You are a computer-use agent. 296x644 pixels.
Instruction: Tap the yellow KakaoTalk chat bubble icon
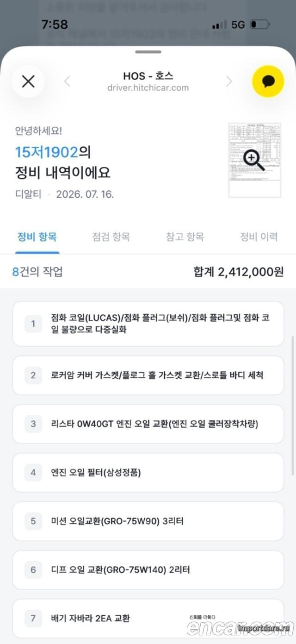(268, 81)
